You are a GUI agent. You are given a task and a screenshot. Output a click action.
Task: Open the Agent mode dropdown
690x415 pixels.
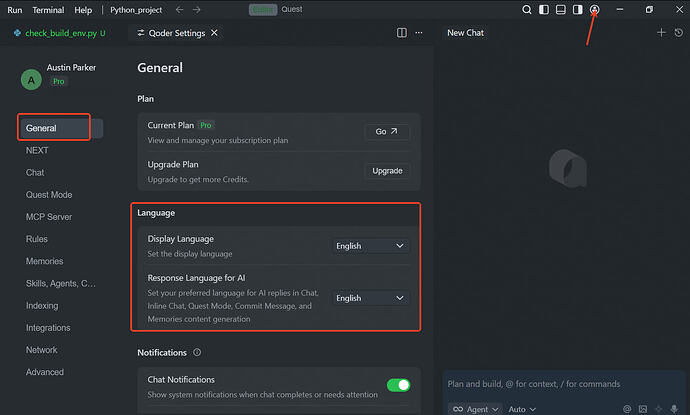click(475, 409)
